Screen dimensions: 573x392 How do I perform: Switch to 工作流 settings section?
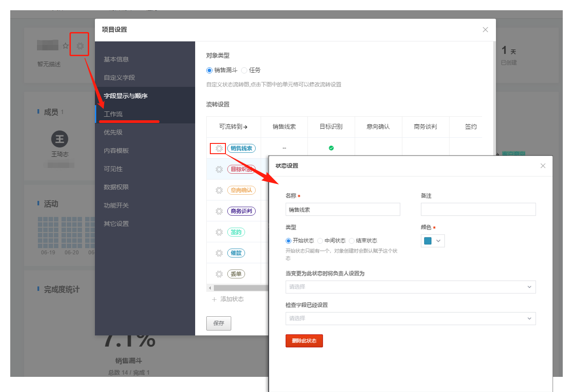(145, 114)
